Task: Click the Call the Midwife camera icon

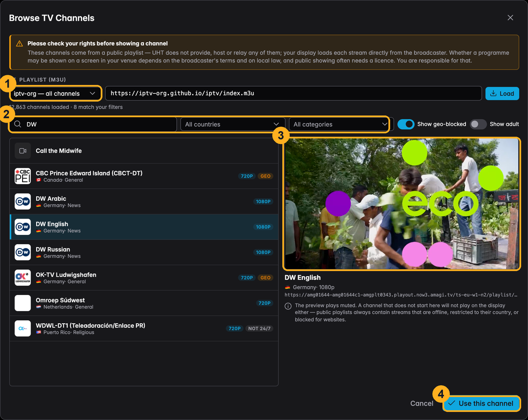Action: tap(23, 151)
